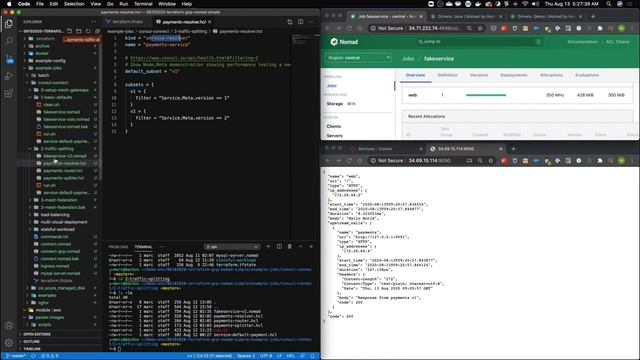640x360 pixels.
Task: Click the sync changes icon in status bar
Action: pyautogui.click(x=33, y=356)
